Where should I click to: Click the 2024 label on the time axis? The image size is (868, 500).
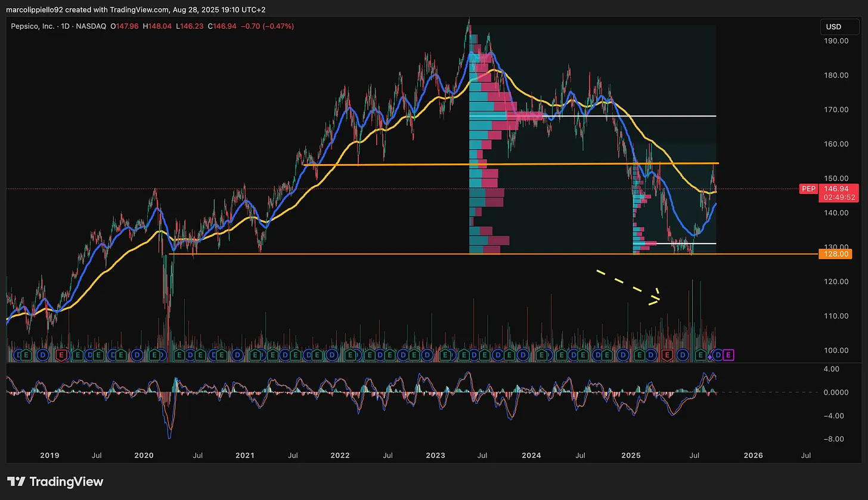pos(531,455)
